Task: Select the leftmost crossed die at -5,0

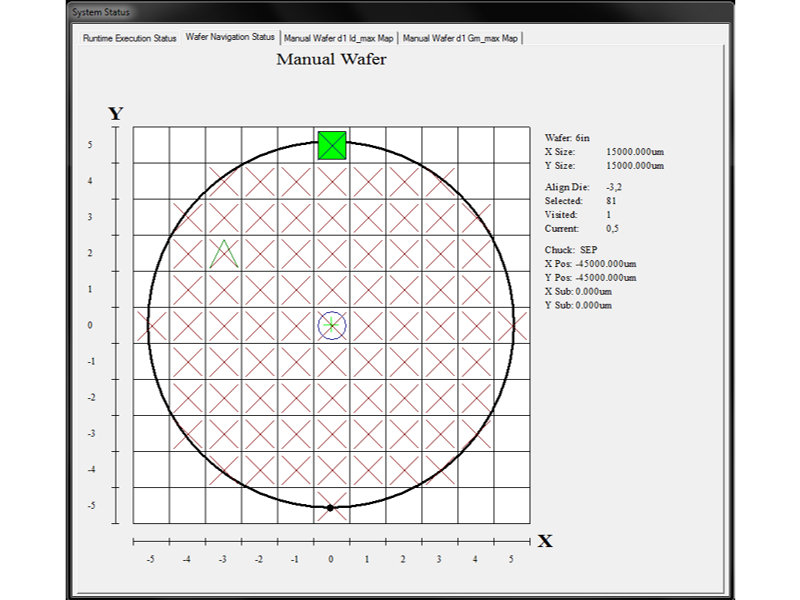Action: 151,326
